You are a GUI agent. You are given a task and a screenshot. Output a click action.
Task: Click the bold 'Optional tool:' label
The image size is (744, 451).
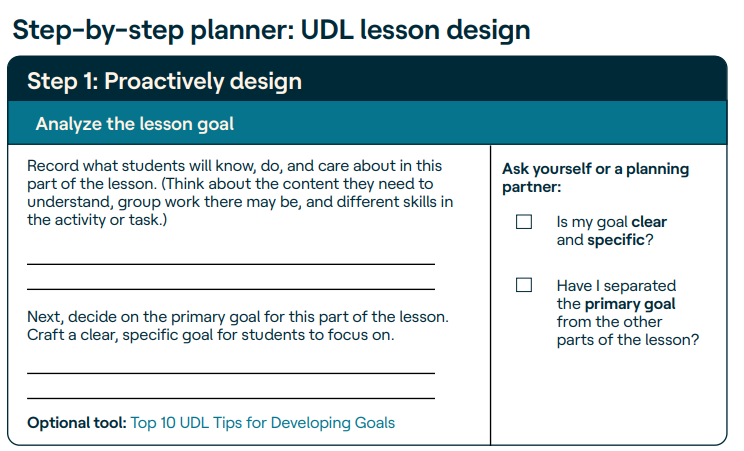[77, 423]
